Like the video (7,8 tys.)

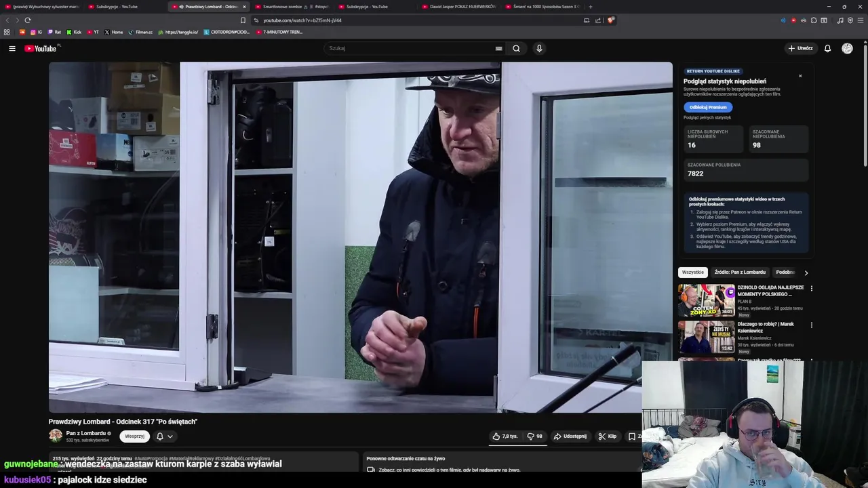pos(505,436)
